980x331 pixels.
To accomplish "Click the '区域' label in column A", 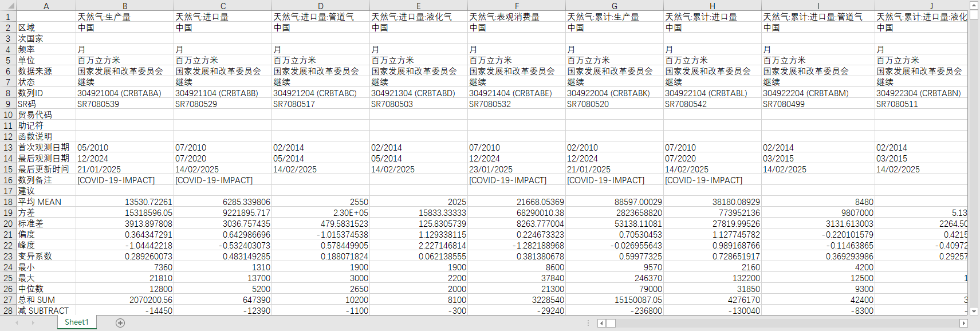I will [46, 27].
